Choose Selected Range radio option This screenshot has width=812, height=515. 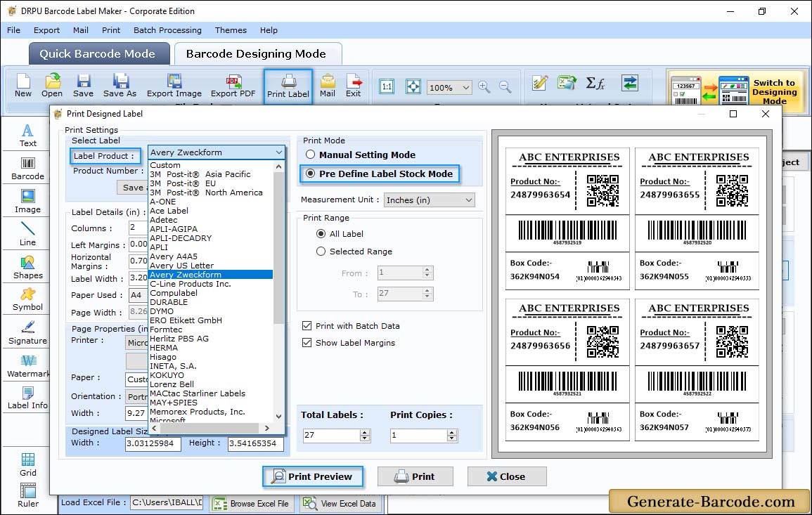(321, 251)
